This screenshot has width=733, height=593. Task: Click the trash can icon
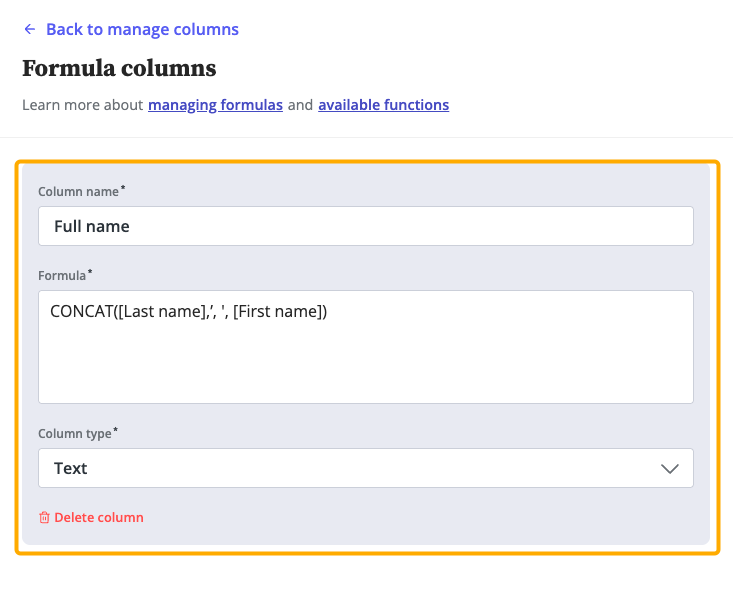[x=44, y=518]
